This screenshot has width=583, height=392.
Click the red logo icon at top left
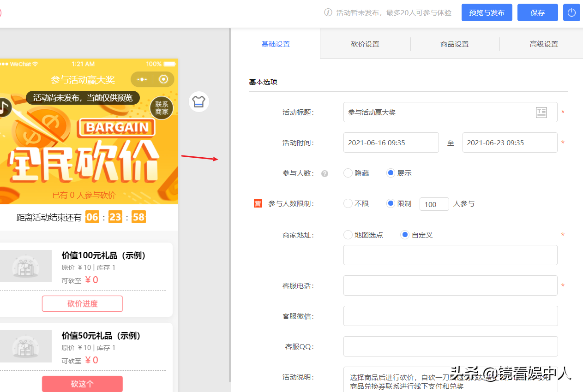point(1,12)
